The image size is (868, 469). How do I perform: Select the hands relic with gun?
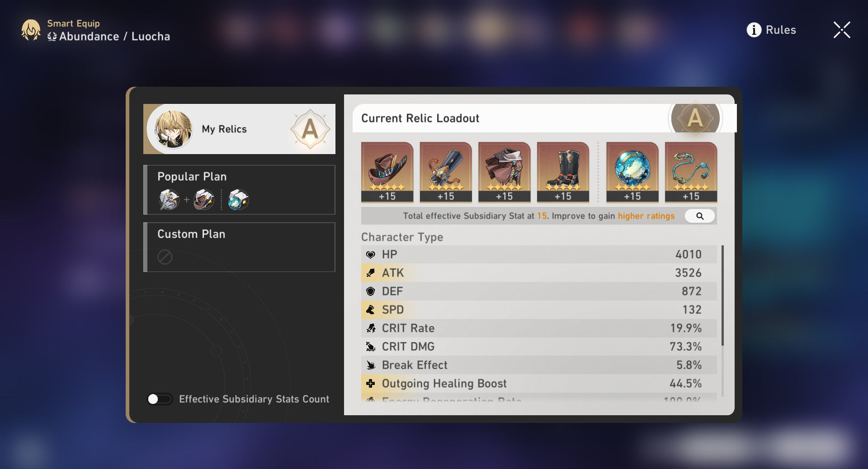click(446, 172)
